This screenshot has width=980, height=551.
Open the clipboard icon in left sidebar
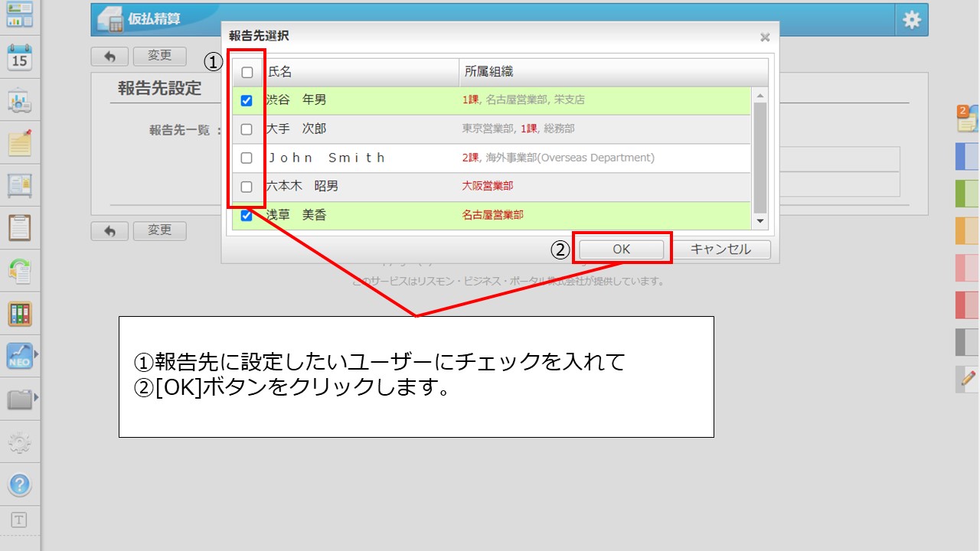coord(19,228)
